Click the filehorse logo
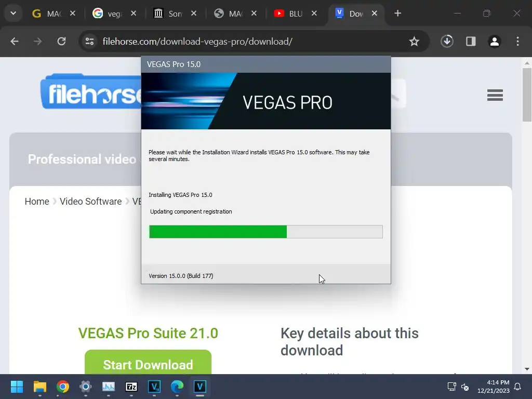 pyautogui.click(x=91, y=91)
